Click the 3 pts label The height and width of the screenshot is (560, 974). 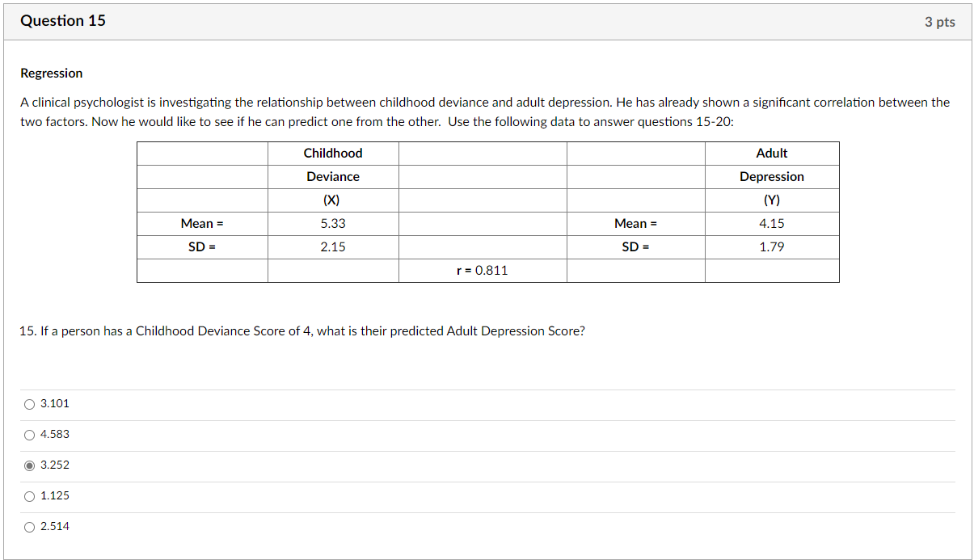939,22
